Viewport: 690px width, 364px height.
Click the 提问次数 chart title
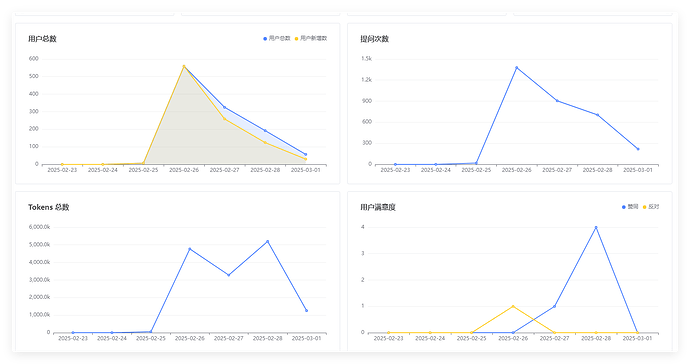click(374, 39)
